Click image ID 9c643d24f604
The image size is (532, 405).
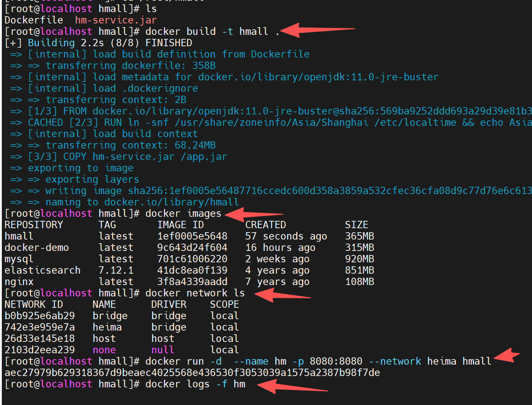[192, 248]
